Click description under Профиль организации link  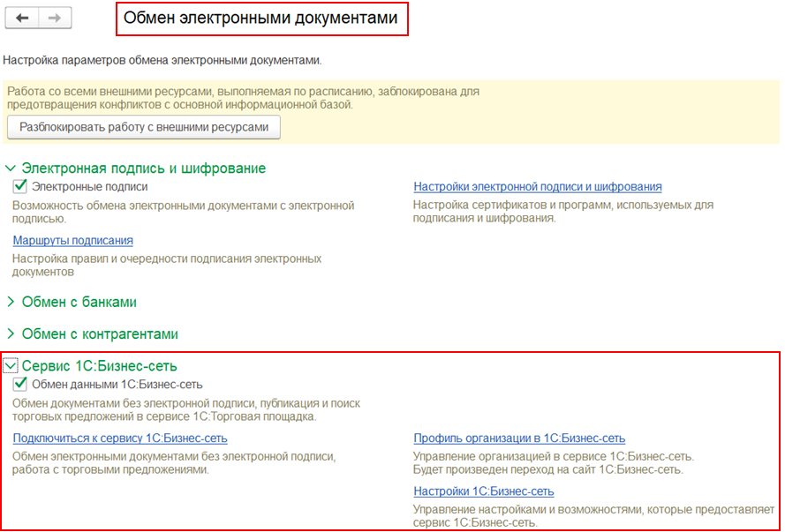point(554,463)
